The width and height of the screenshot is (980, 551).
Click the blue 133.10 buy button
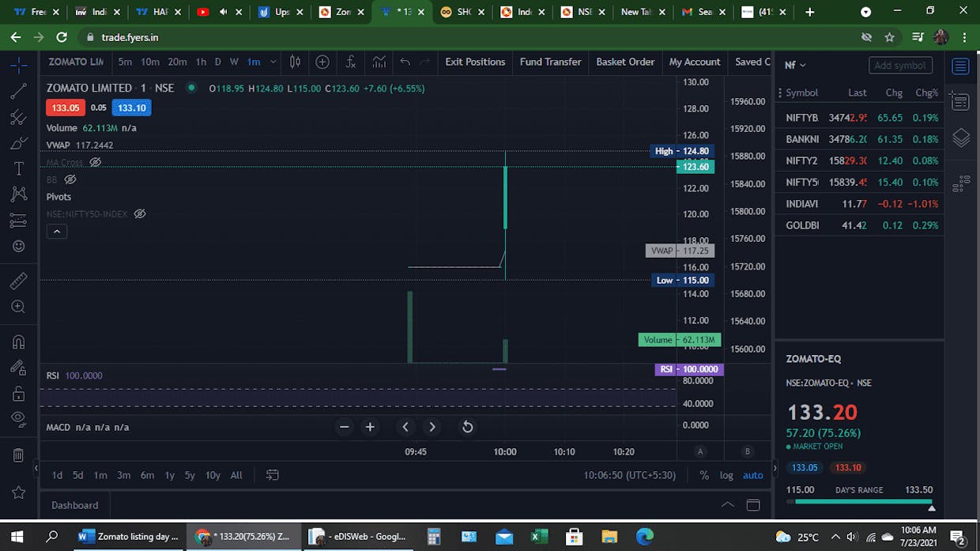tap(131, 108)
